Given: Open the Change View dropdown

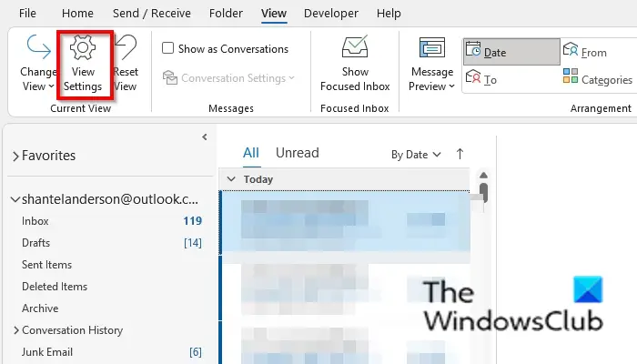Looking at the screenshot, I should click(37, 63).
